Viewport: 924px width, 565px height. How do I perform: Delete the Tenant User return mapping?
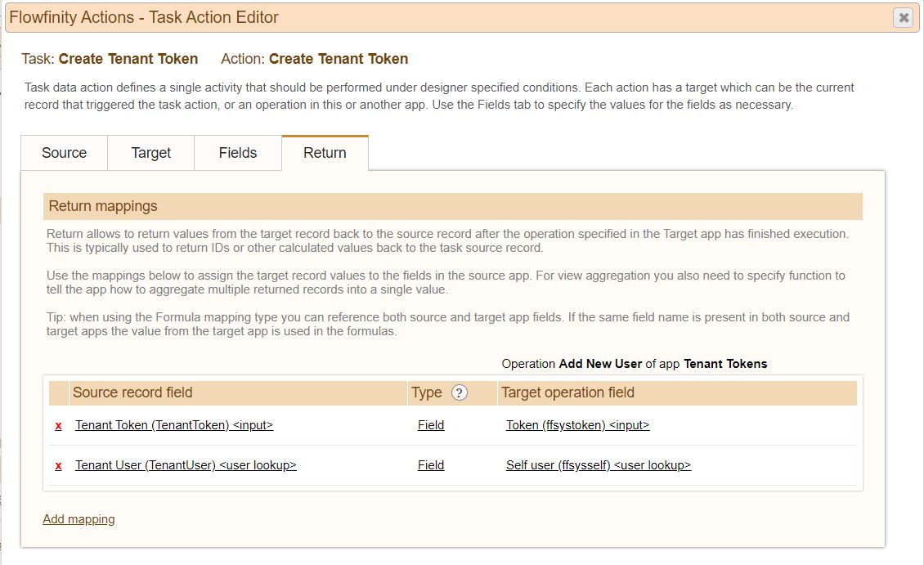(x=58, y=465)
